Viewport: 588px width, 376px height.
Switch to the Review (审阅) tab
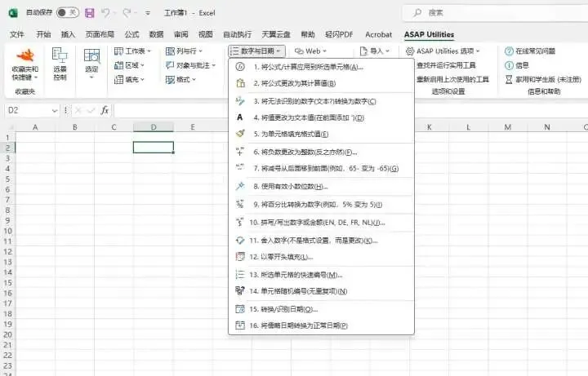181,34
